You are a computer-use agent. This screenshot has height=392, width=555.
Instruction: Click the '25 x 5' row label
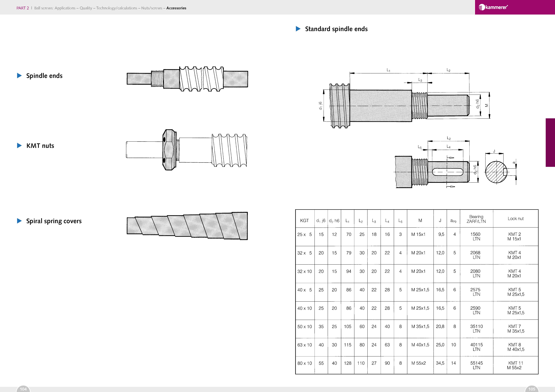point(305,234)
